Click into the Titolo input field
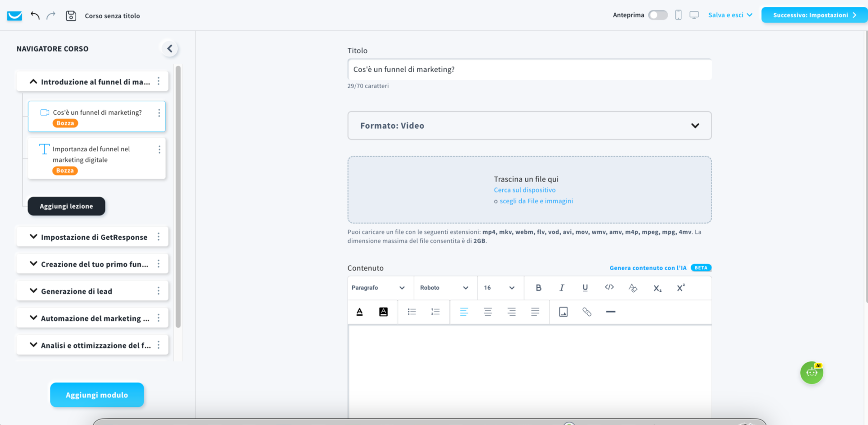This screenshot has height=425, width=868. click(529, 70)
